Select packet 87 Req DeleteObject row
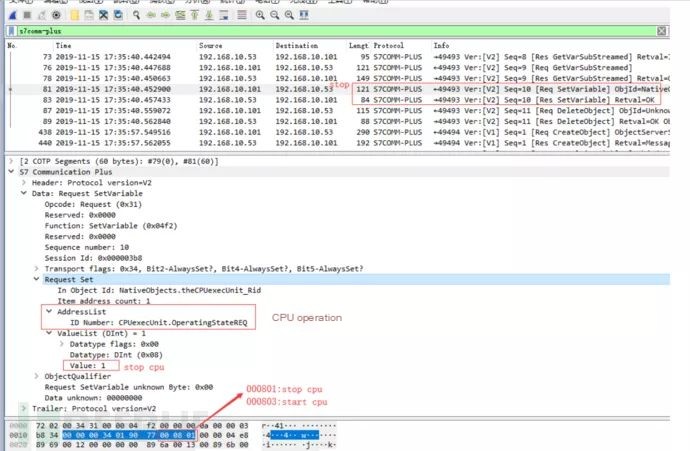 point(338,110)
